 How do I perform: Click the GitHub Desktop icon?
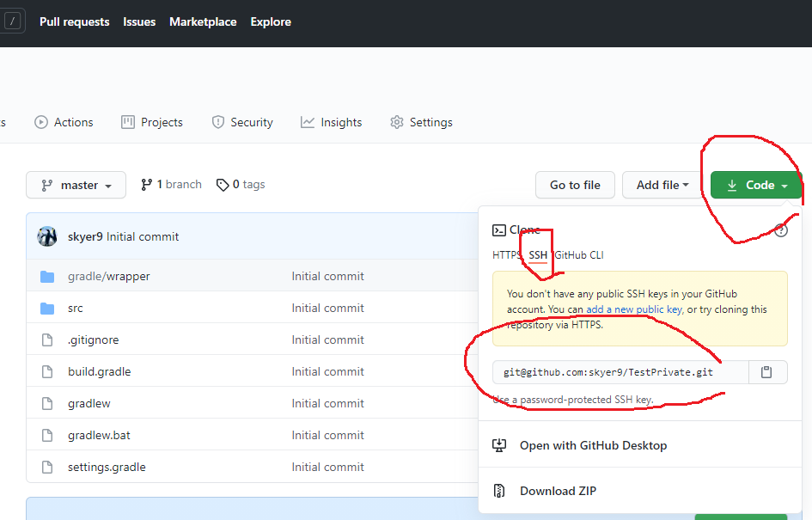point(499,445)
